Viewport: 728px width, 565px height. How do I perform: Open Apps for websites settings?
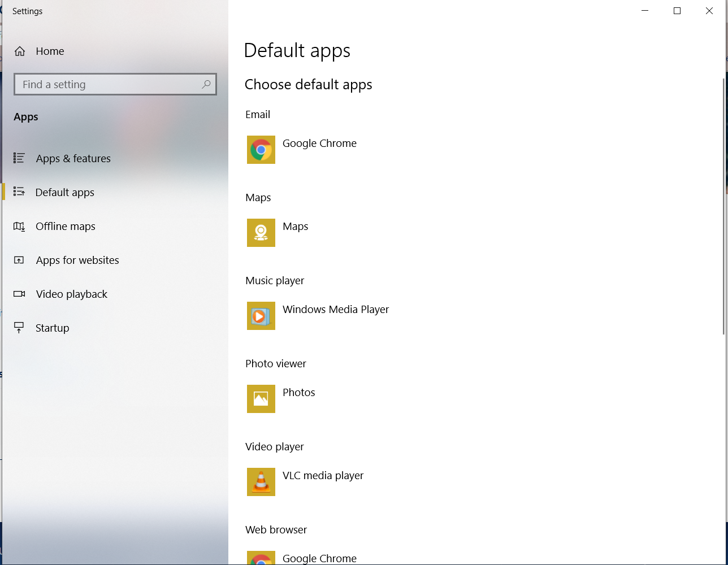pyautogui.click(x=77, y=260)
